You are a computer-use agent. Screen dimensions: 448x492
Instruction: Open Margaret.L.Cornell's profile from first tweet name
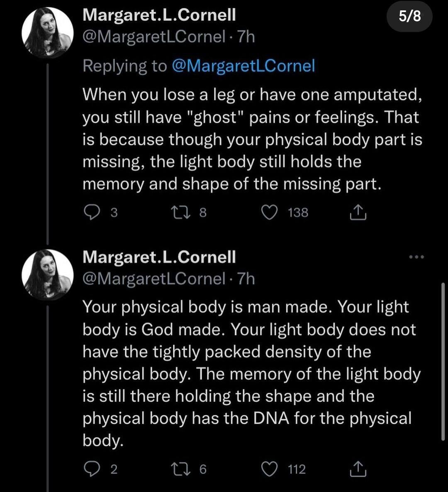click(159, 15)
